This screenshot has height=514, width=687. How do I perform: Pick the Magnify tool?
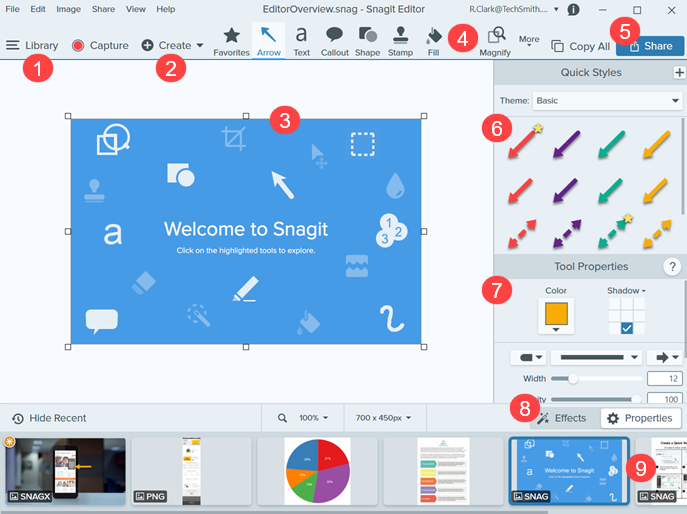point(495,42)
